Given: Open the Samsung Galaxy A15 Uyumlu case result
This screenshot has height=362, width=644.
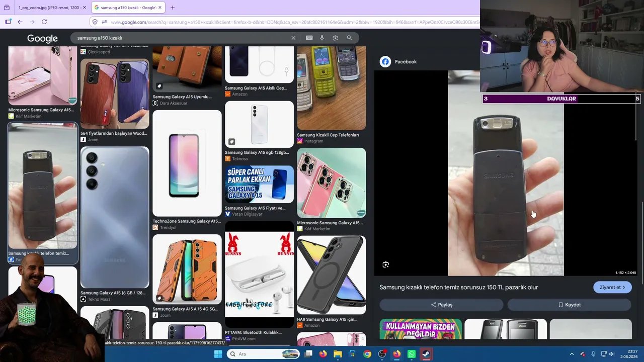Looking at the screenshot, I should (187, 69).
